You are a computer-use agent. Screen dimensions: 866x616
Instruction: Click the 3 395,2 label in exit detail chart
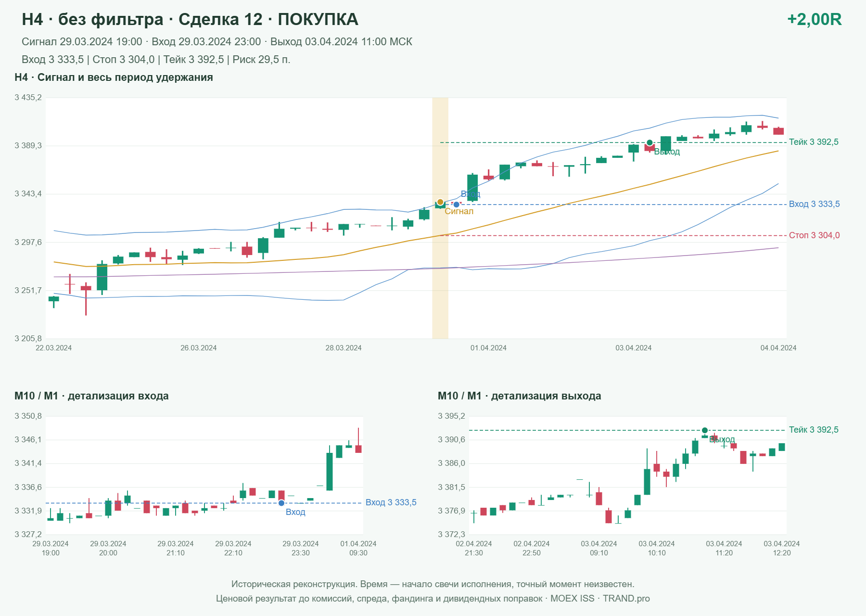451,416
